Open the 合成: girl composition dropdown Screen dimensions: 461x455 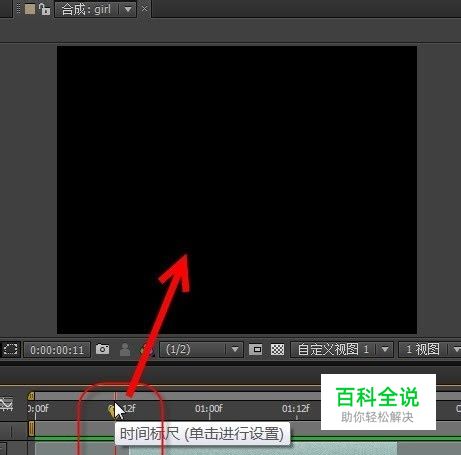tap(95, 9)
